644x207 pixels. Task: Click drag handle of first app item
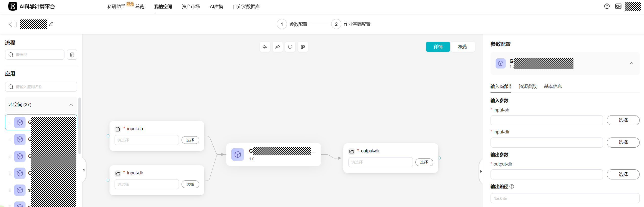pos(10,123)
